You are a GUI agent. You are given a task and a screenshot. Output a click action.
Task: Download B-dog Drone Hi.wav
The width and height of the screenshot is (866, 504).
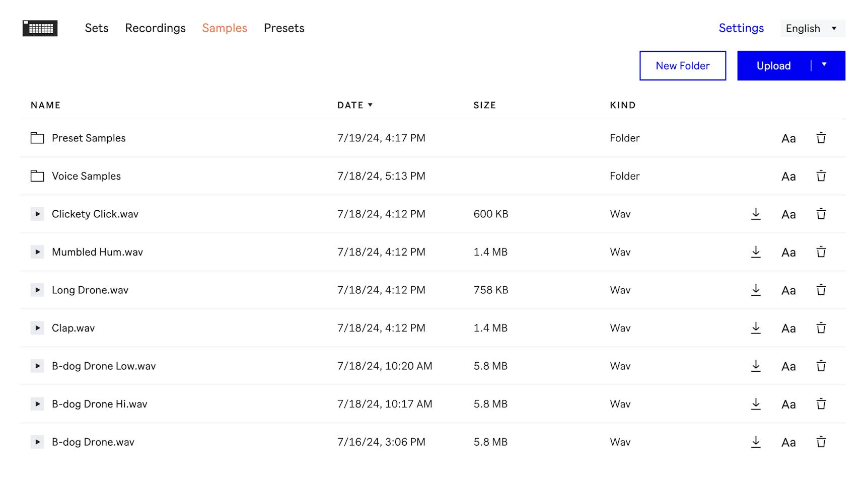coord(756,404)
